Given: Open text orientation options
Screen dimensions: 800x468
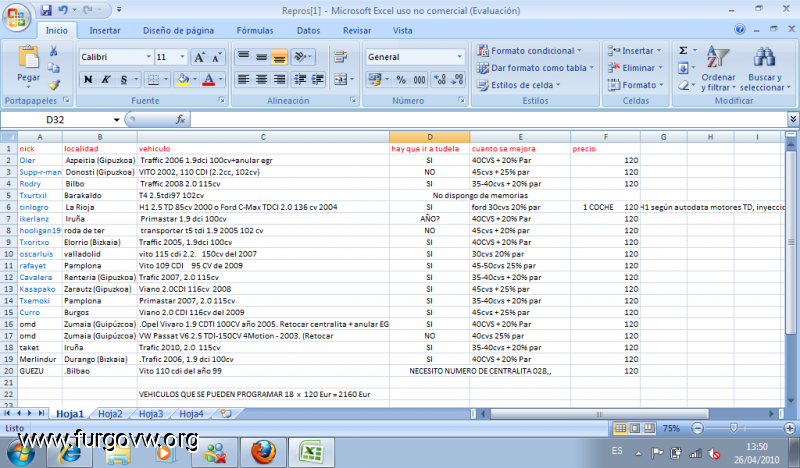Looking at the screenshot, I should pyautogui.click(x=303, y=57).
